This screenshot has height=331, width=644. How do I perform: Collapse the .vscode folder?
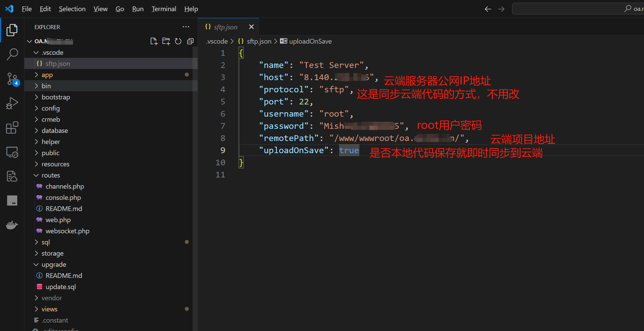pos(111,52)
